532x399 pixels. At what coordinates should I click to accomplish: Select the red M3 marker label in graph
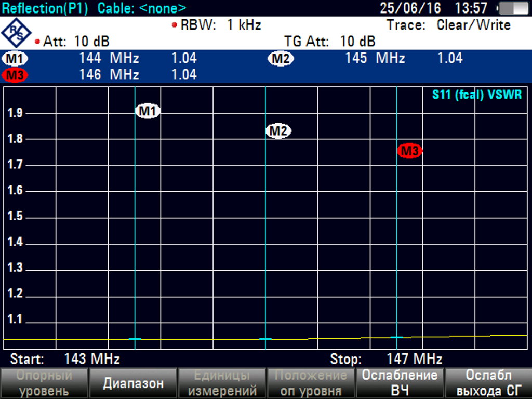[410, 151]
